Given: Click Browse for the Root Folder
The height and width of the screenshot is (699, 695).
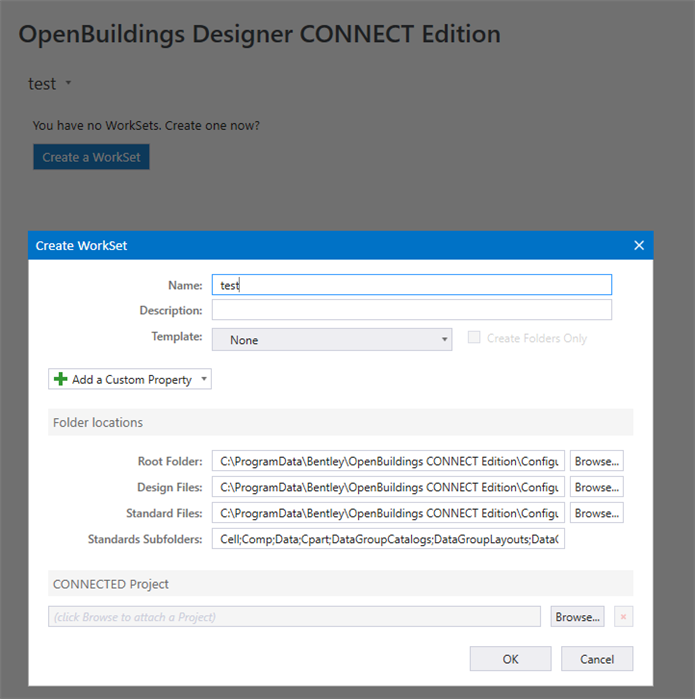Looking at the screenshot, I should [x=596, y=461].
